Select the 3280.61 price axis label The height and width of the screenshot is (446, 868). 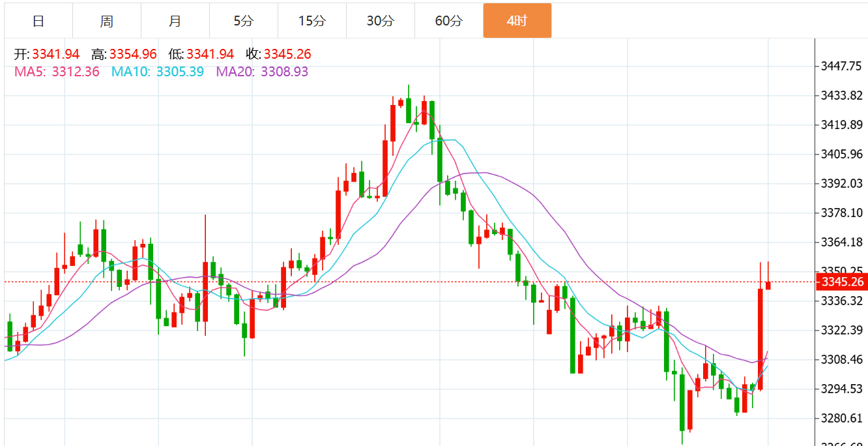pyautogui.click(x=841, y=419)
